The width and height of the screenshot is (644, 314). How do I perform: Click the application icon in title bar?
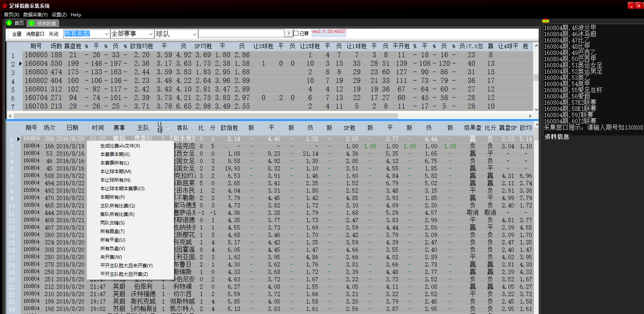(5, 6)
